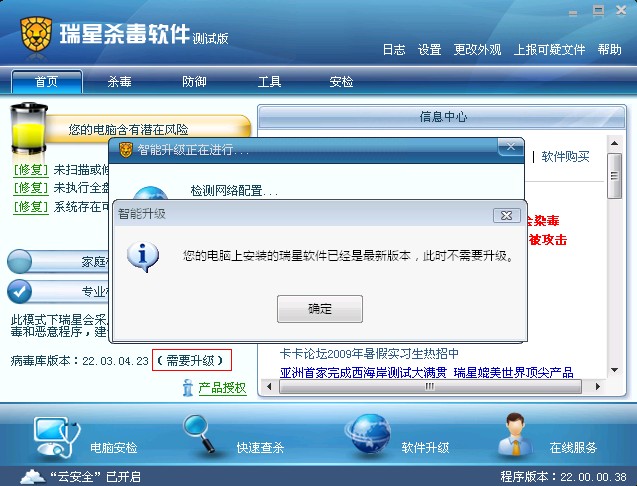
Task: Click the 病毒库版本 22.03.04.23 text
Action: [80, 360]
